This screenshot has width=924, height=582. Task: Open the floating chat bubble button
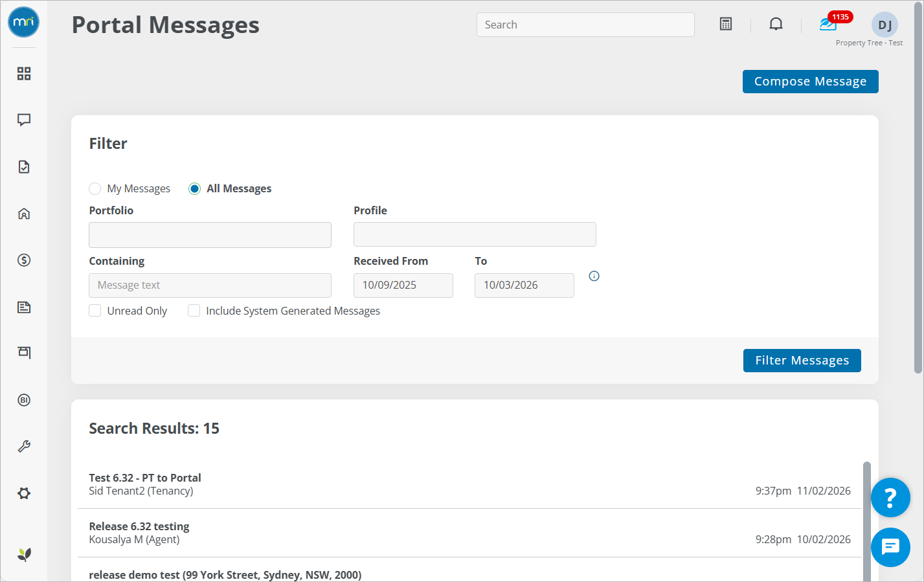(890, 548)
